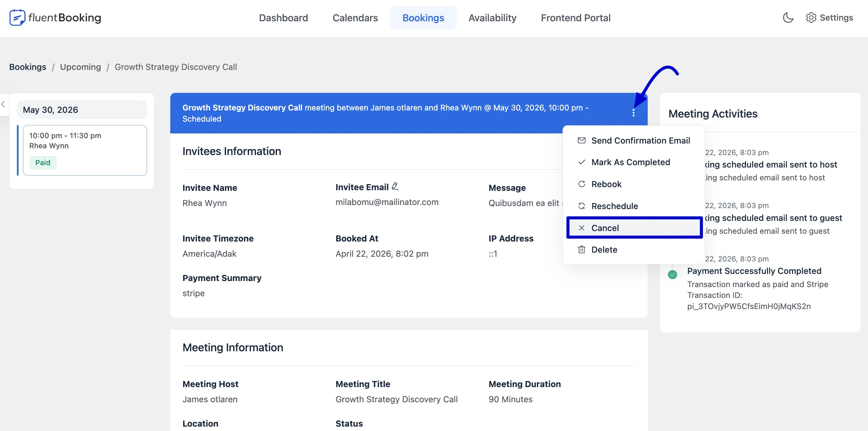Screen dimensions: 868x431
Task: Click the bold scheduled email sent to host entry
Action: 771,164
